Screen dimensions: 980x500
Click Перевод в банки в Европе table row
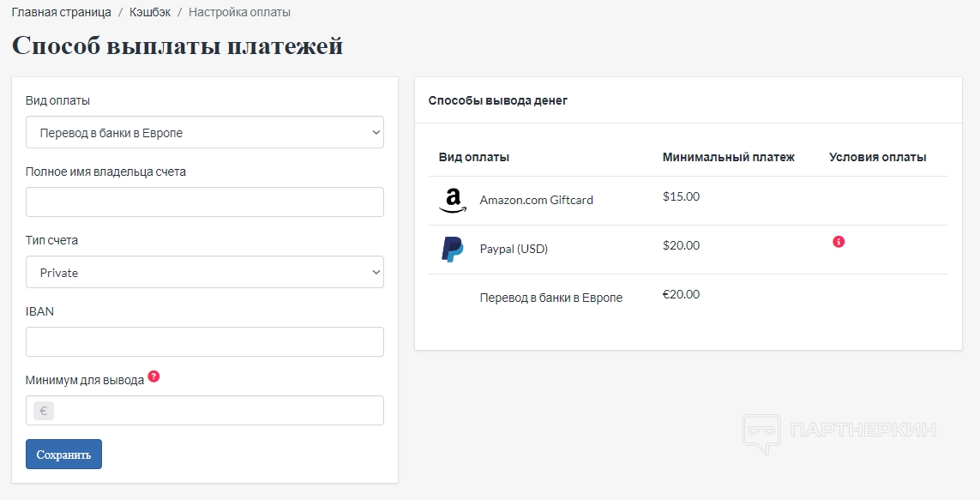[x=551, y=298]
